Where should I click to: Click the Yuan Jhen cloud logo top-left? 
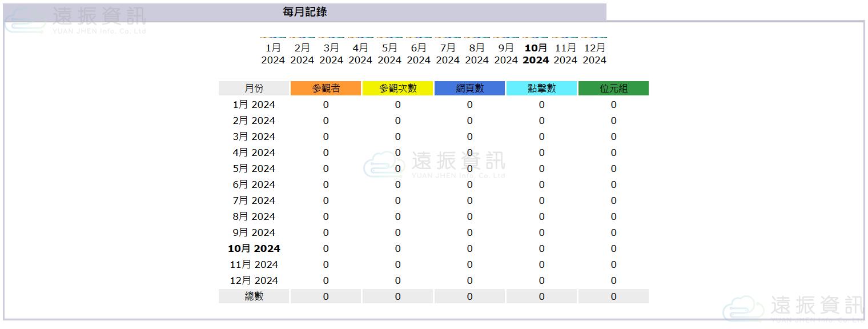tap(74, 19)
